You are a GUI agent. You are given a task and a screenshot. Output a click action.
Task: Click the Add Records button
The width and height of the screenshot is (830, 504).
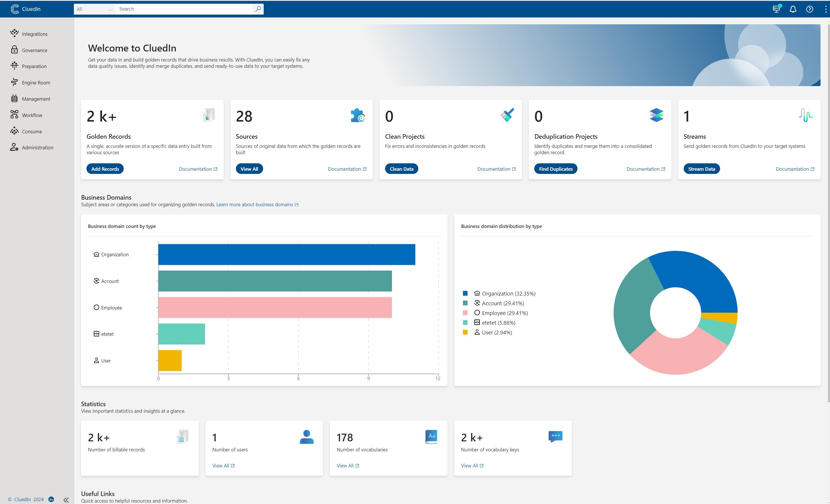click(105, 169)
